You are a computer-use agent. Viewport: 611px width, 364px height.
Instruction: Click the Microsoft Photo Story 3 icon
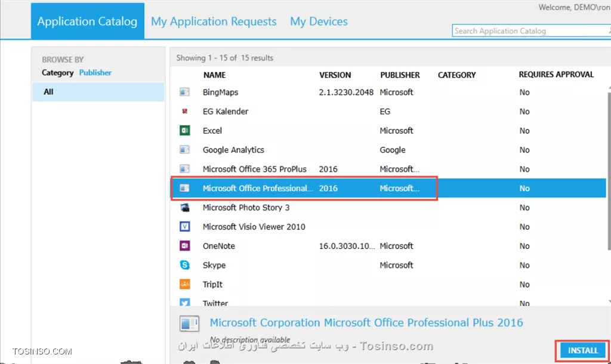[x=184, y=207]
